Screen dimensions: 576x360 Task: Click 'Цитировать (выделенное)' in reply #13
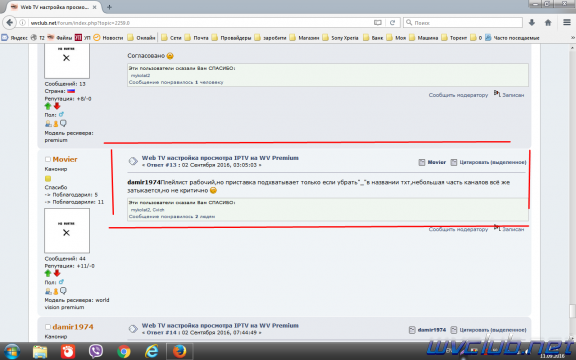click(x=489, y=162)
